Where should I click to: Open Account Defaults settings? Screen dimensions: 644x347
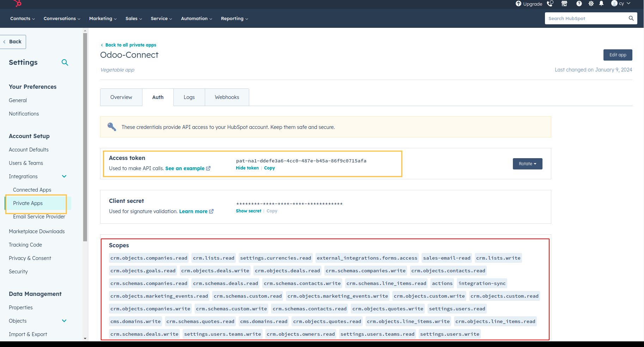[29, 150]
